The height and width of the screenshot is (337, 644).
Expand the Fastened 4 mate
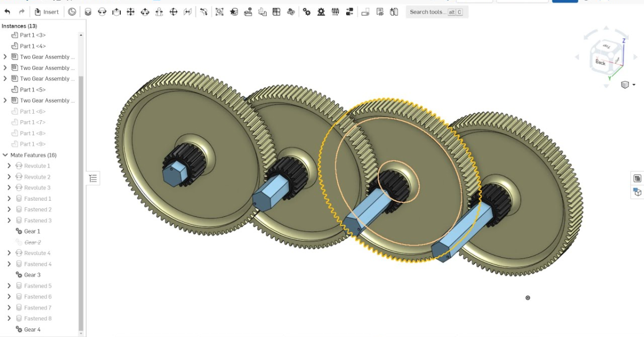click(9, 264)
